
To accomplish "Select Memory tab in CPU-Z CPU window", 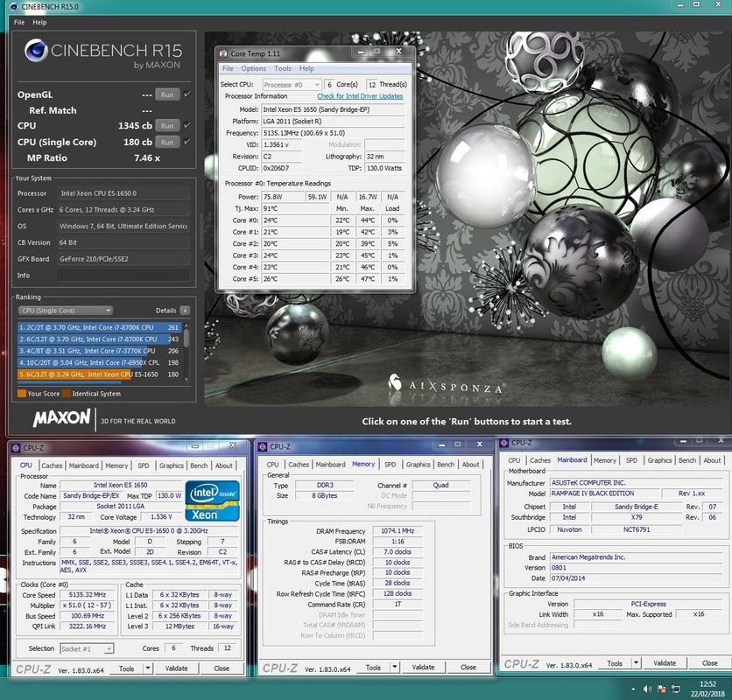I will [116, 465].
